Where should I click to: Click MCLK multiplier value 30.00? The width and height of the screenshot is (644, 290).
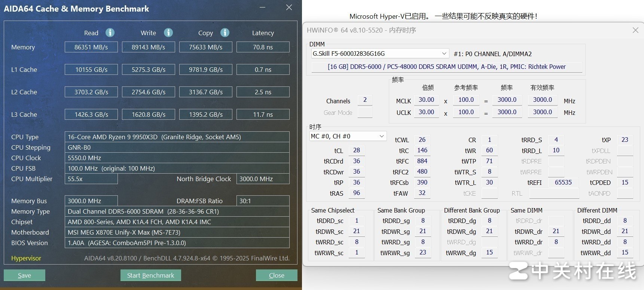pyautogui.click(x=426, y=100)
